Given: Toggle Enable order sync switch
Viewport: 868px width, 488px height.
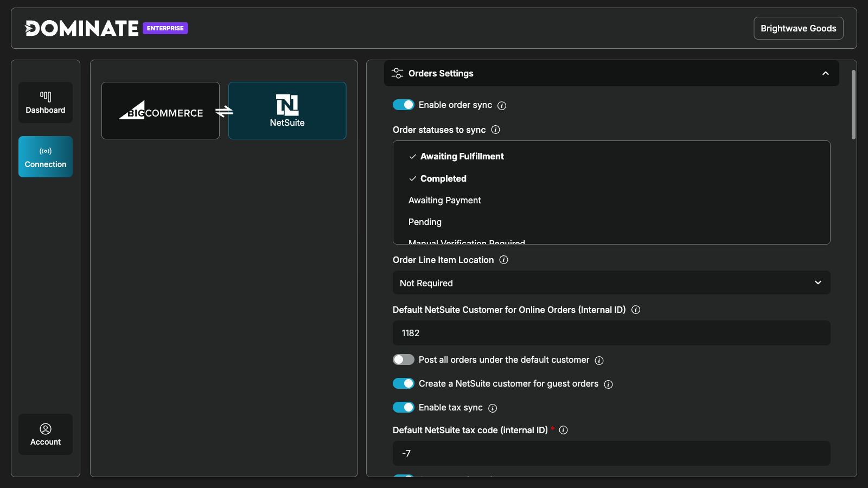Looking at the screenshot, I should (404, 105).
